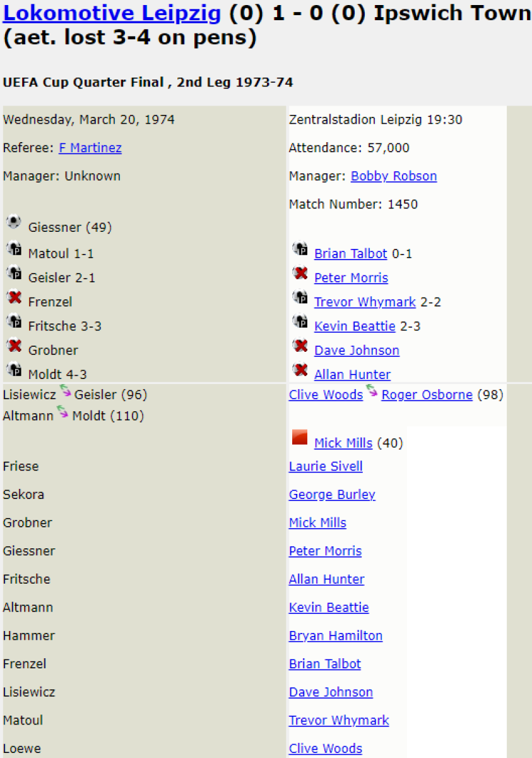Click the substitution icon after Clive Woods
Image resolution: width=532 pixels, height=758 pixels.
point(372,391)
